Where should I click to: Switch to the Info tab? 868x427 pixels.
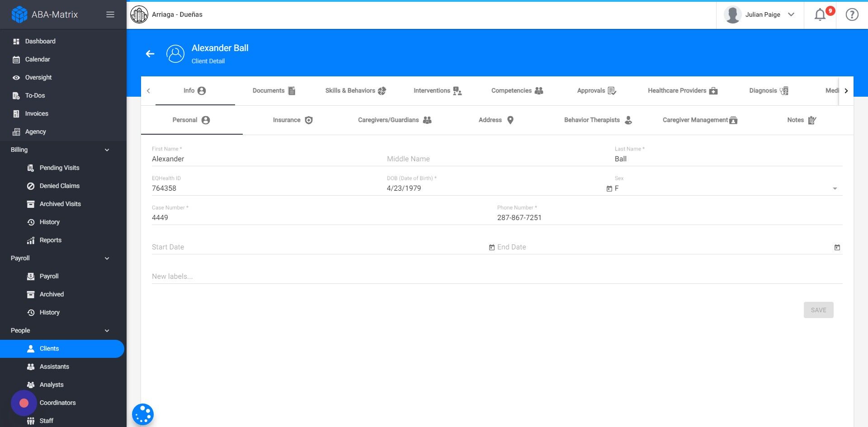pyautogui.click(x=195, y=91)
